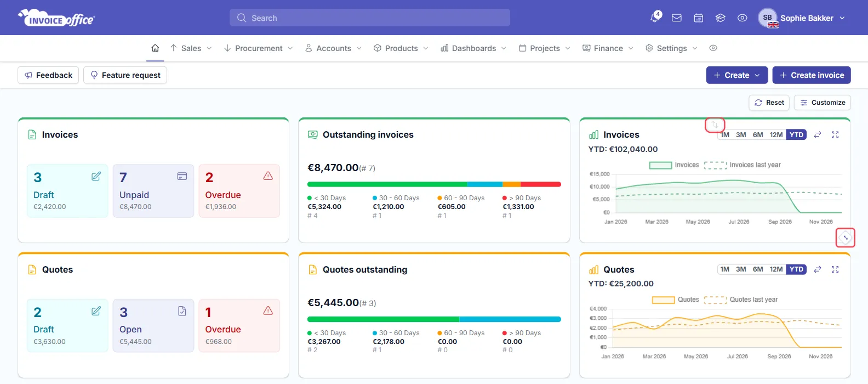Toggle Quotes last year legend entry
This screenshot has width=868, height=384.
741,300
